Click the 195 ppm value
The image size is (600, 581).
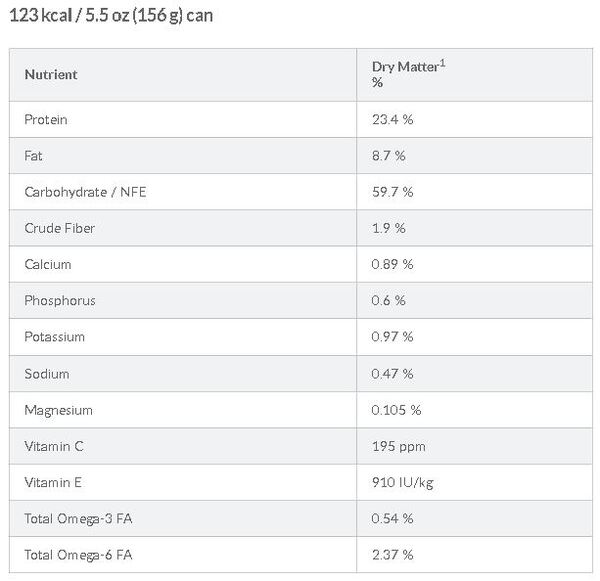(x=394, y=446)
